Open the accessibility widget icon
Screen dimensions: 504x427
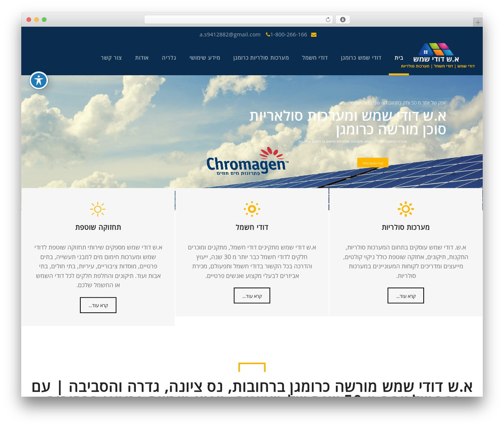tap(39, 81)
